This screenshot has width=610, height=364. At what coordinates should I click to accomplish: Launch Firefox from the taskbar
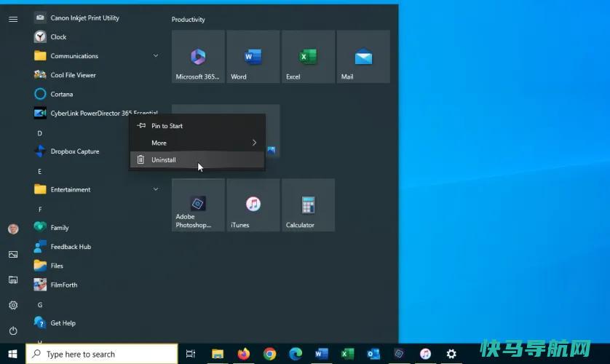[x=244, y=354]
